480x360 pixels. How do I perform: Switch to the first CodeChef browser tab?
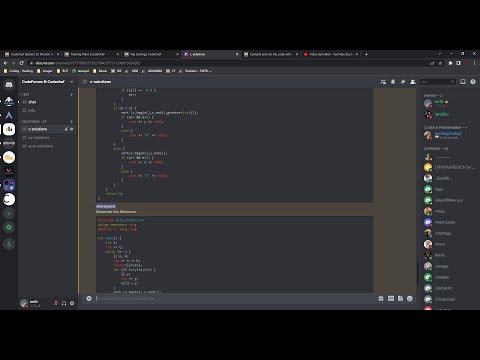tap(32, 54)
